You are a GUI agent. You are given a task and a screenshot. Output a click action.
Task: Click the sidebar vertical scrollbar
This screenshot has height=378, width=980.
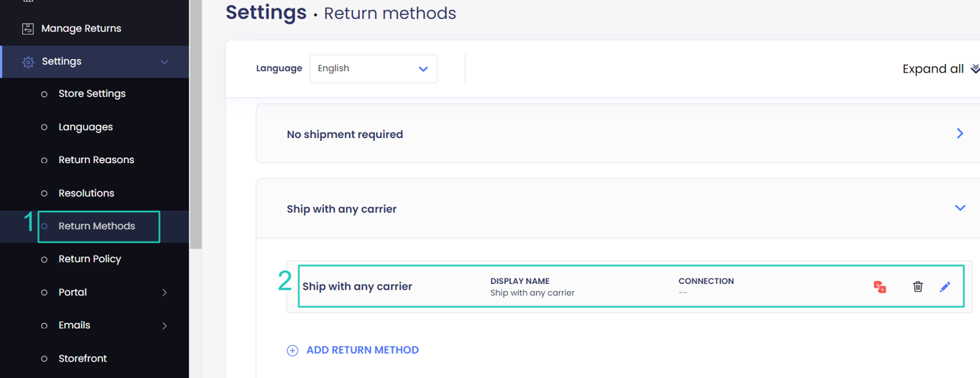coord(195,125)
